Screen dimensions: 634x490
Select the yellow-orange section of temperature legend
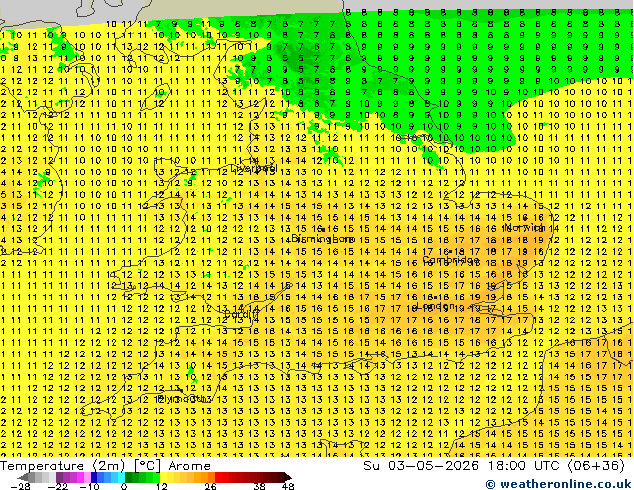coord(187,477)
